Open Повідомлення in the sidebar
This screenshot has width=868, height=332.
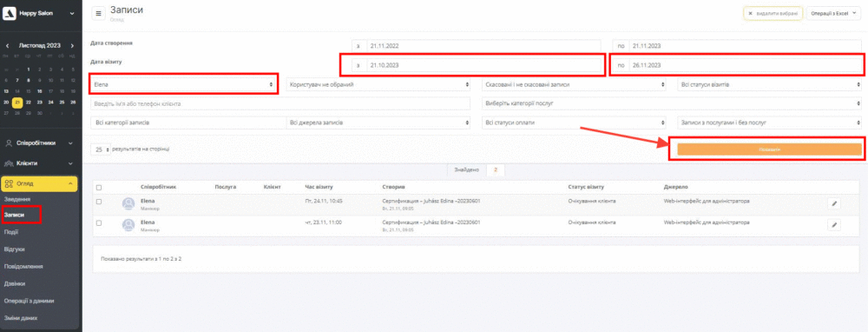click(x=23, y=266)
